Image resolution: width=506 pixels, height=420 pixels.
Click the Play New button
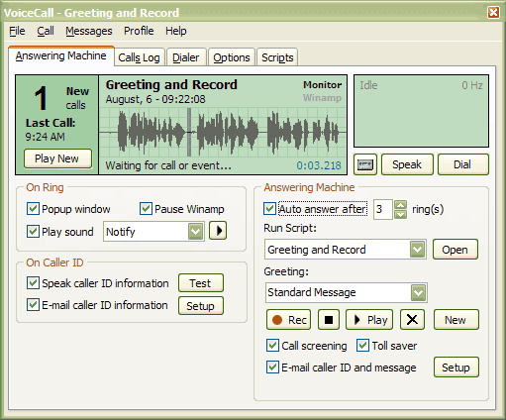pos(57,158)
